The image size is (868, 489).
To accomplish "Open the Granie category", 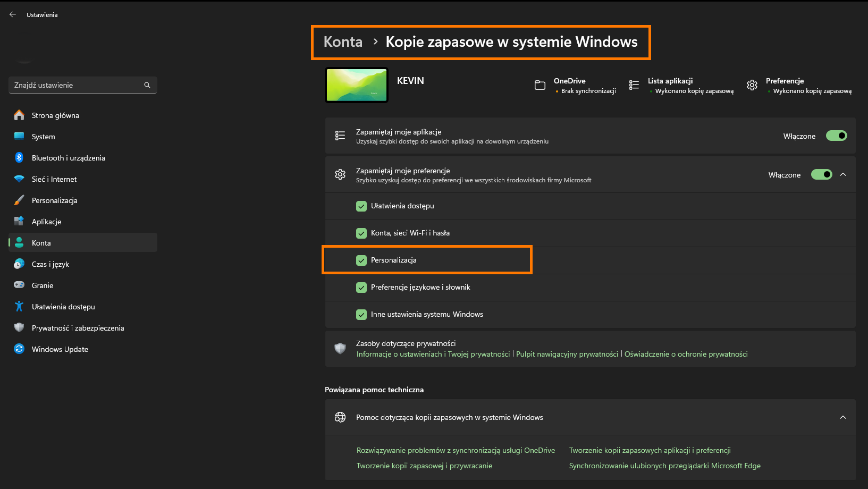I will [x=83, y=285].
